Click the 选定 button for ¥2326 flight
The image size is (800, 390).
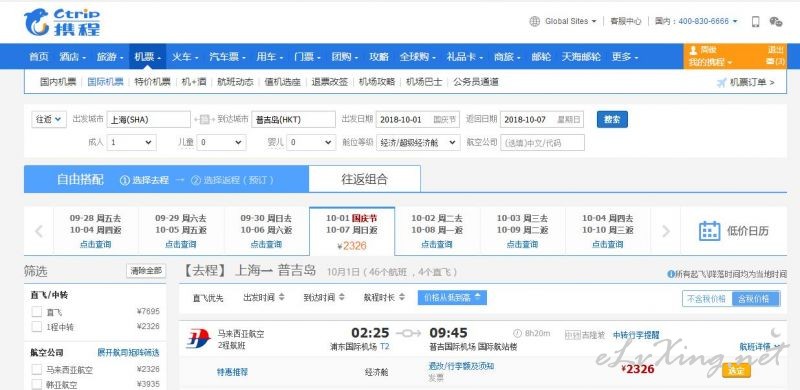pos(736,371)
